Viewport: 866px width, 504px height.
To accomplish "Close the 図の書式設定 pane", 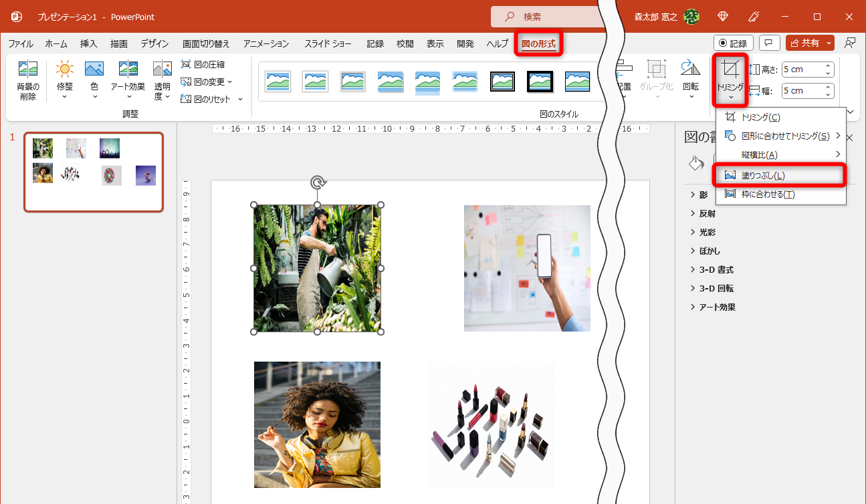I will [849, 138].
